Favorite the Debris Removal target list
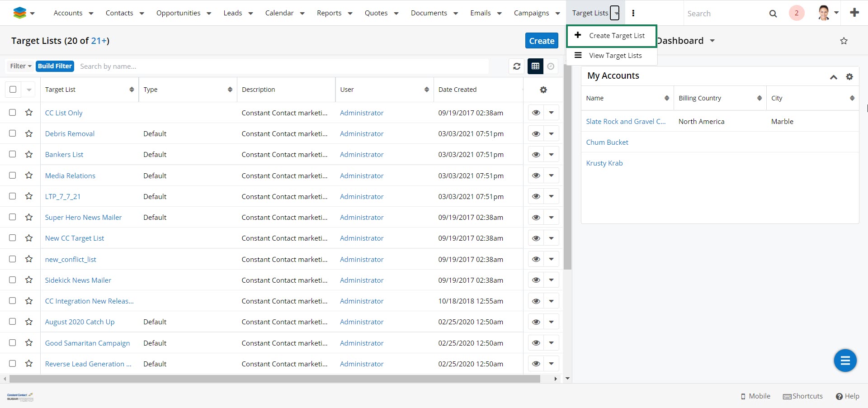The height and width of the screenshot is (408, 868). tap(29, 133)
